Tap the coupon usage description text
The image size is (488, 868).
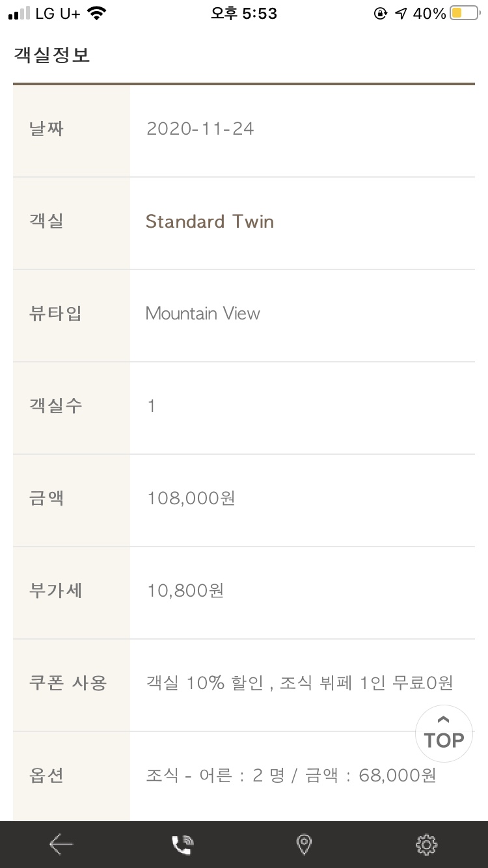pyautogui.click(x=299, y=683)
